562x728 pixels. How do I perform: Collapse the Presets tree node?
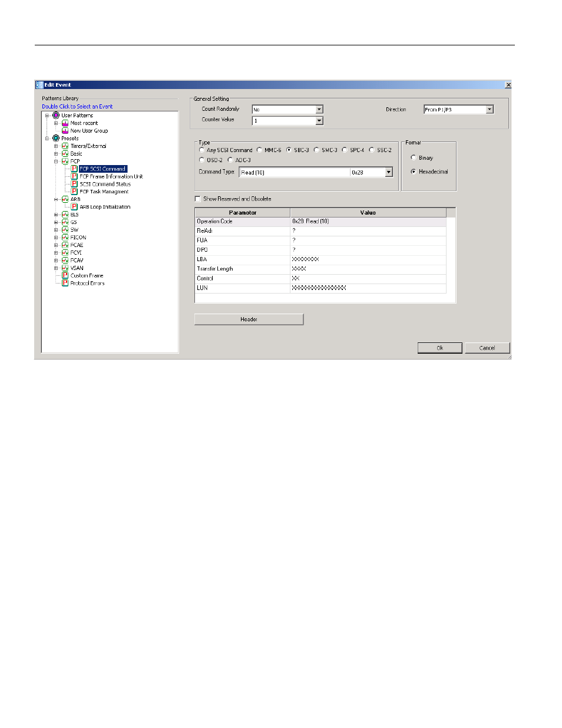click(x=47, y=139)
